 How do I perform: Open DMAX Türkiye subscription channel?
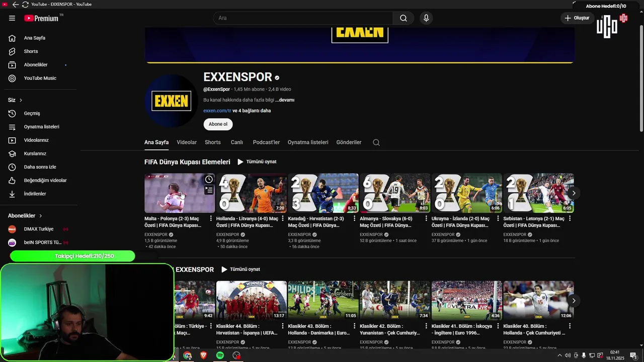pyautogui.click(x=38, y=229)
